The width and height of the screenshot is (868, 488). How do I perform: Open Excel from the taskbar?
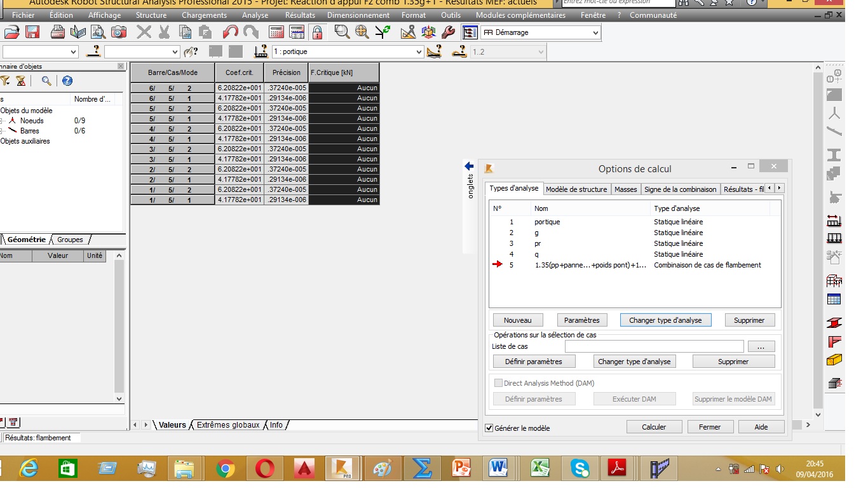[x=539, y=469]
